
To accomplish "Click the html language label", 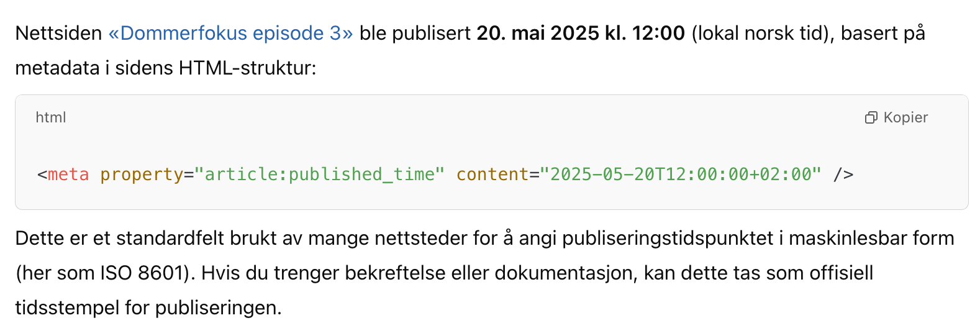I will tap(51, 117).
